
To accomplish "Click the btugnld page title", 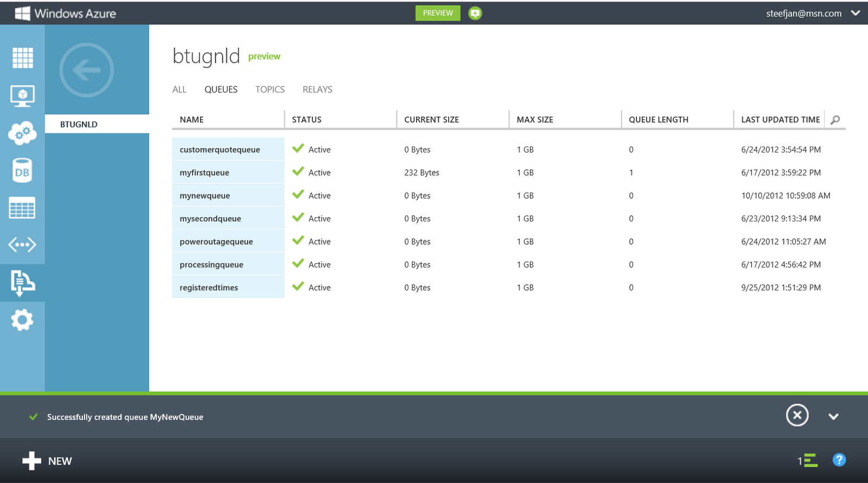I will [x=206, y=56].
